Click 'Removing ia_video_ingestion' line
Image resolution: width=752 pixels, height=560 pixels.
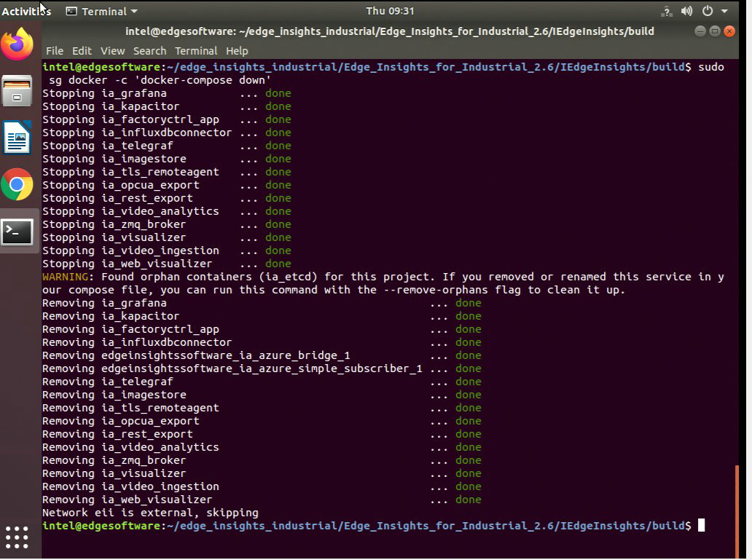click(x=262, y=486)
